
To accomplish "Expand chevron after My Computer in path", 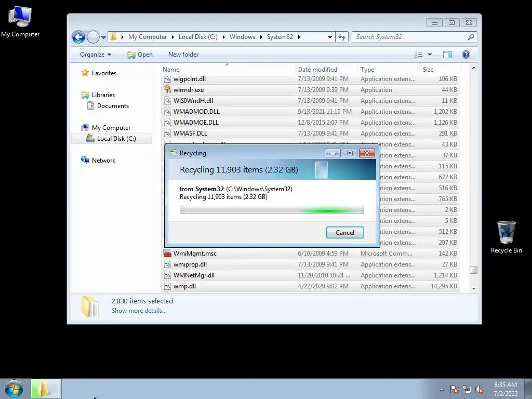I will point(172,37).
